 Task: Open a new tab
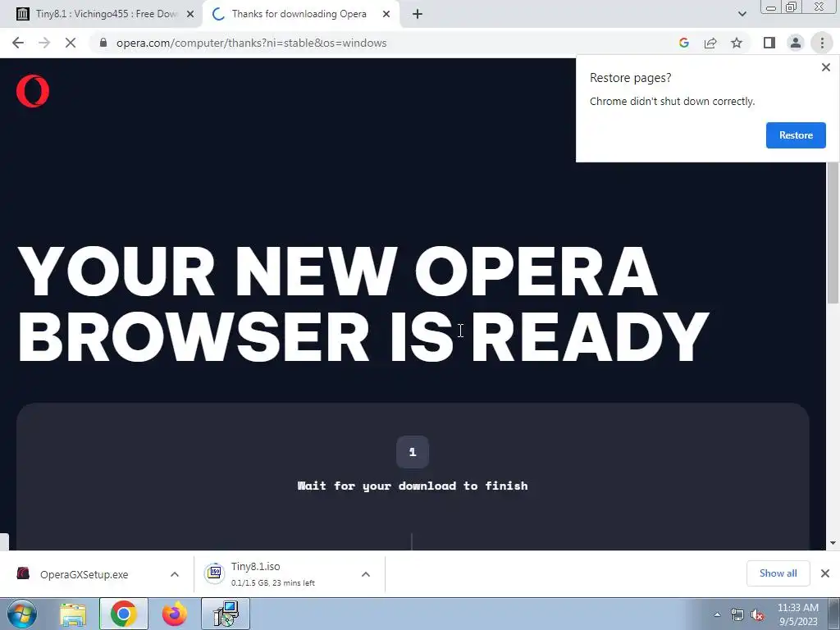pos(418,14)
